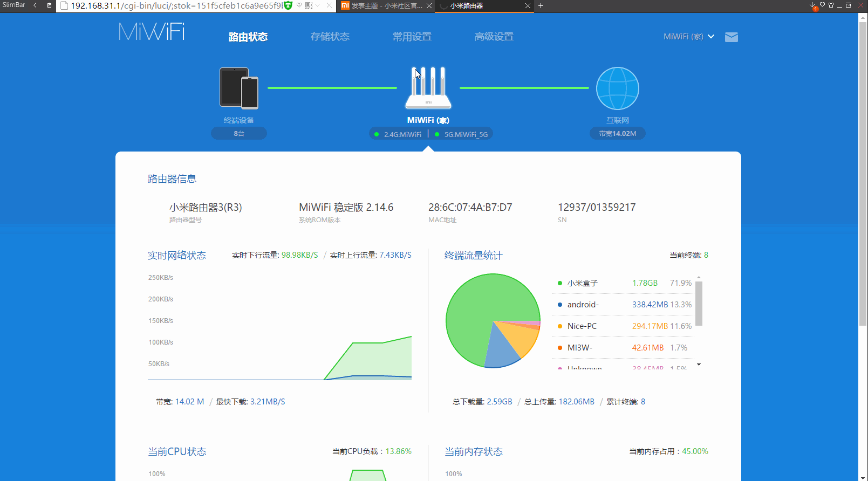Screen dimensions: 868x481
Task: Click the 终端设备 label
Action: tap(239, 120)
